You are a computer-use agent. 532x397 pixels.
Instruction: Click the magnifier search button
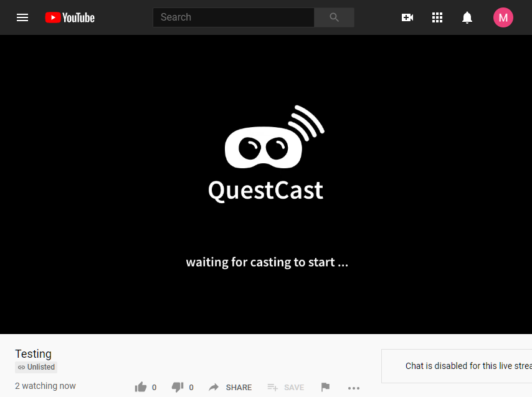coord(334,17)
